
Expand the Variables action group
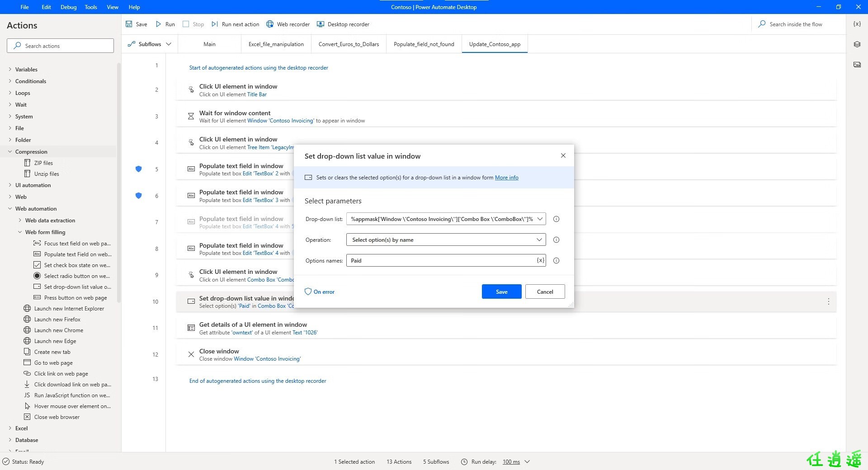10,70
